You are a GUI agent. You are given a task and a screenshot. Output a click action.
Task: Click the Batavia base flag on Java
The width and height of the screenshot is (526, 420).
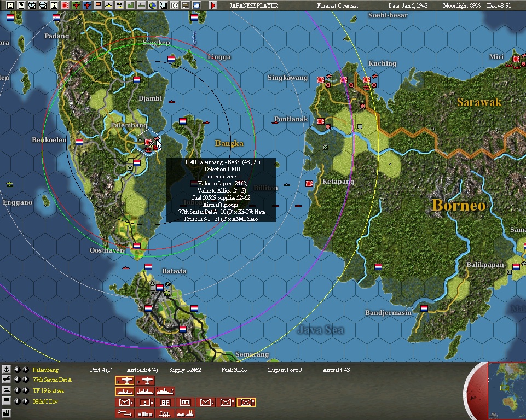point(160,287)
